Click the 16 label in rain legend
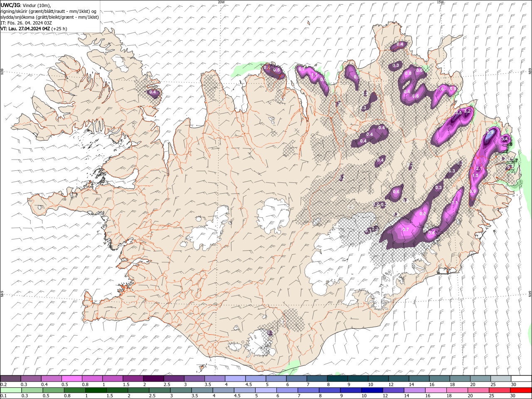This screenshot has height=399, width=532. click(x=428, y=396)
